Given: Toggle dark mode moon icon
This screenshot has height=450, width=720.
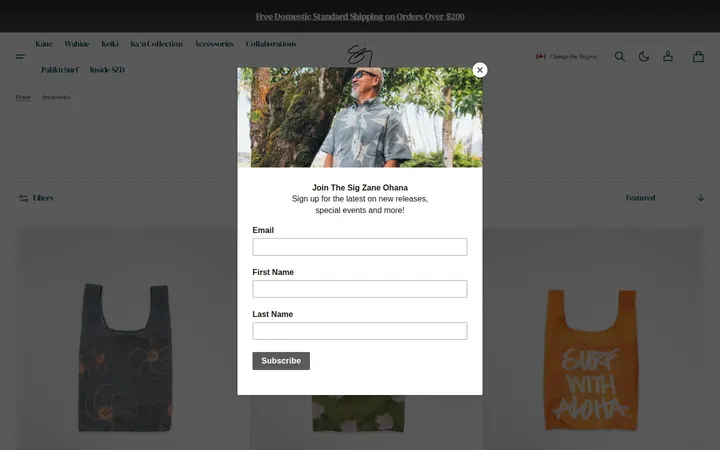Looking at the screenshot, I should [644, 56].
